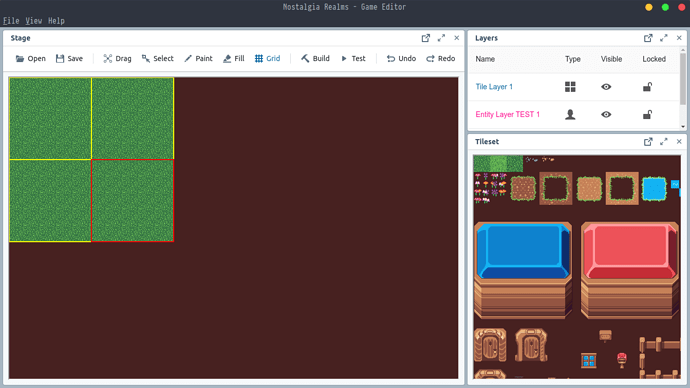The height and width of the screenshot is (388, 690).
Task: Hide Tile Layer 1 using its eye icon
Action: click(606, 87)
